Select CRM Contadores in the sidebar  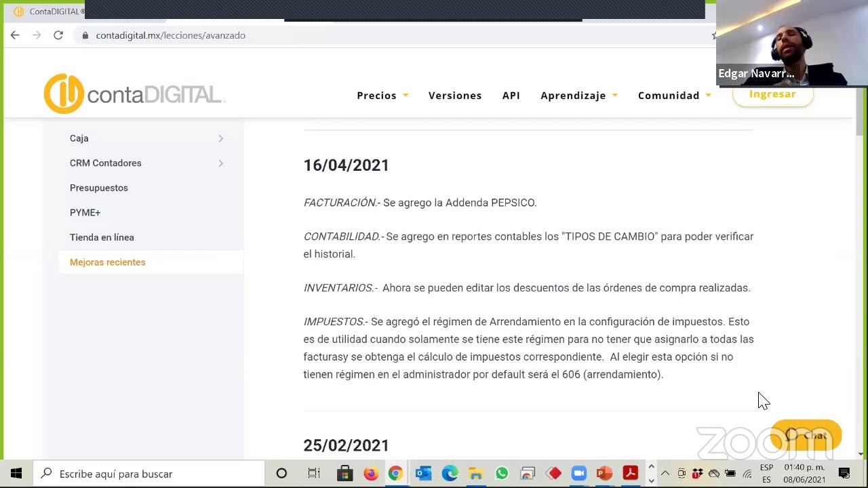[106, 163]
